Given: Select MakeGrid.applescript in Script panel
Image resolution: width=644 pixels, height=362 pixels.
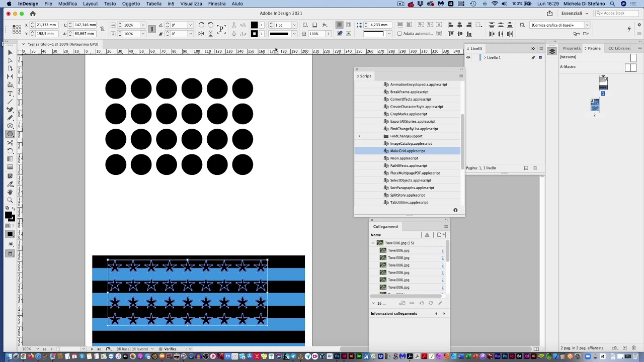Looking at the screenshot, I should (408, 151).
